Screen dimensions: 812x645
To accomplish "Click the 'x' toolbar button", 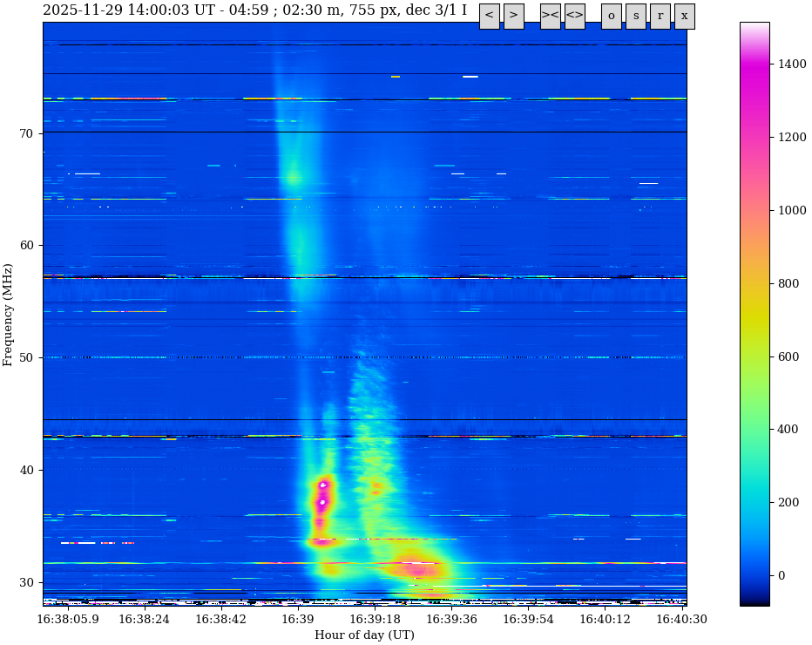I will [x=684, y=16].
